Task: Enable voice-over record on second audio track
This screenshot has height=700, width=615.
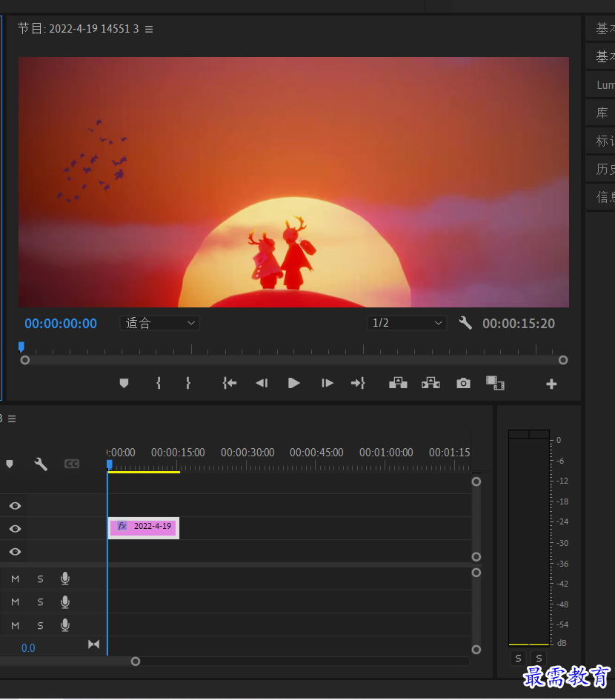Action: click(65, 601)
